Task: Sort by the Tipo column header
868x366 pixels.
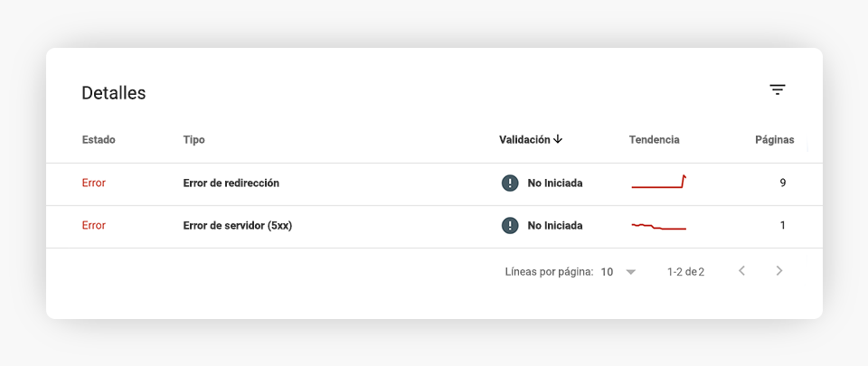Action: (193, 140)
